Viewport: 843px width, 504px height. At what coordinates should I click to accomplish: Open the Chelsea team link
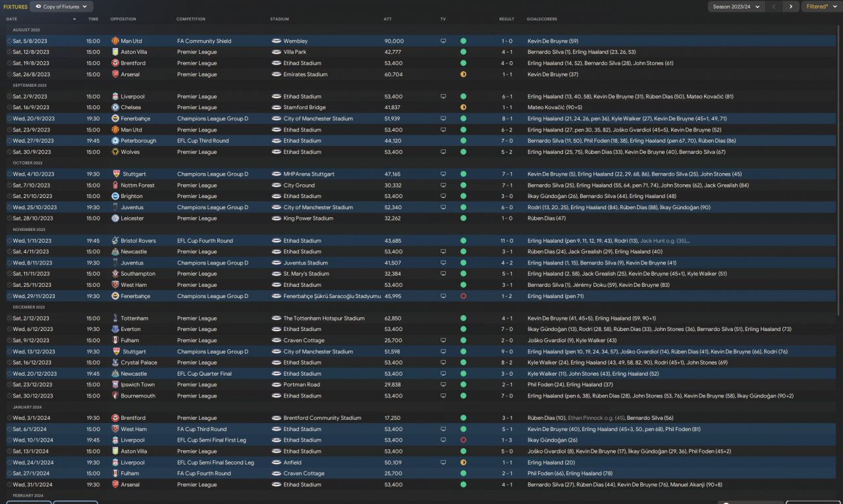[x=130, y=107]
